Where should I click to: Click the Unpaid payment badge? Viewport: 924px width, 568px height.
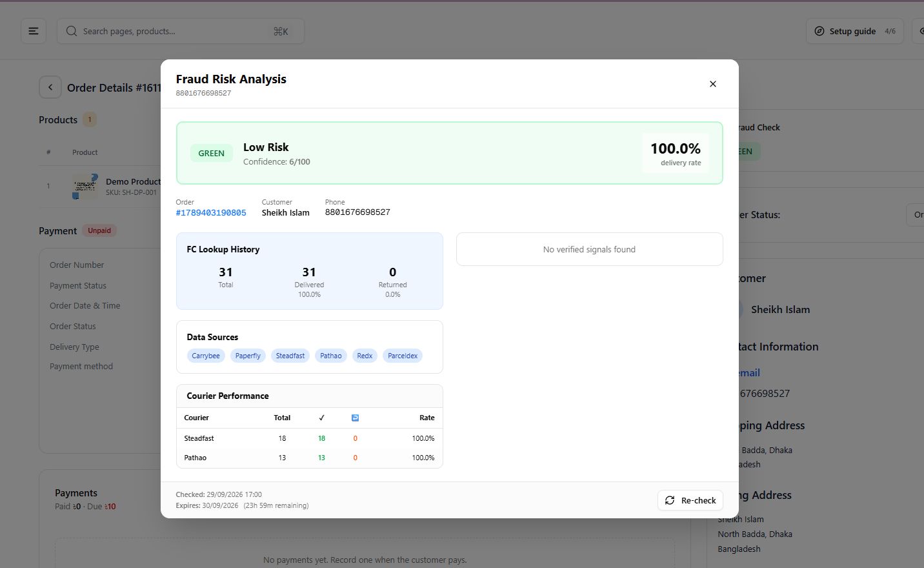click(x=99, y=230)
